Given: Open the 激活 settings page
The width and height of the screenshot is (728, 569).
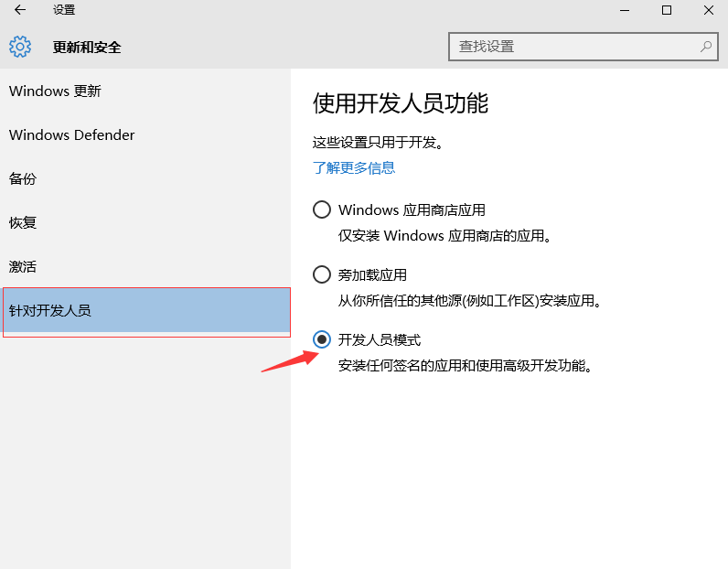Looking at the screenshot, I should [23, 266].
